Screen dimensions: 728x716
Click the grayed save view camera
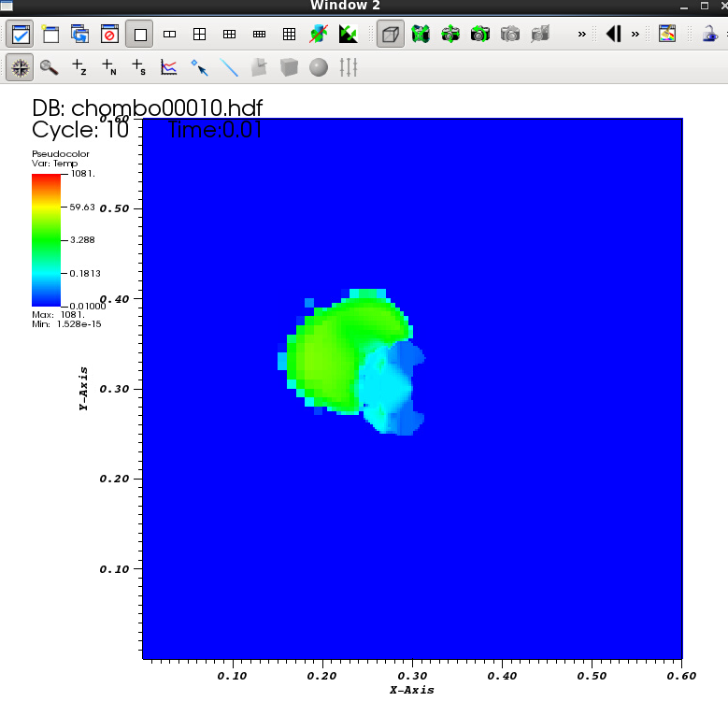click(x=509, y=34)
